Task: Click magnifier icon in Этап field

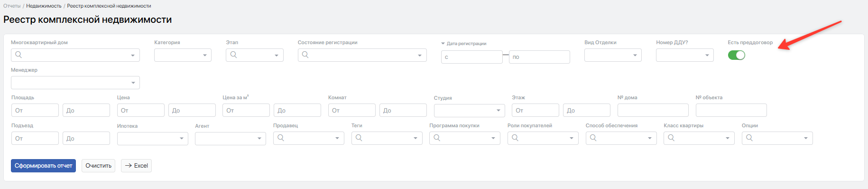Action: pyautogui.click(x=233, y=55)
